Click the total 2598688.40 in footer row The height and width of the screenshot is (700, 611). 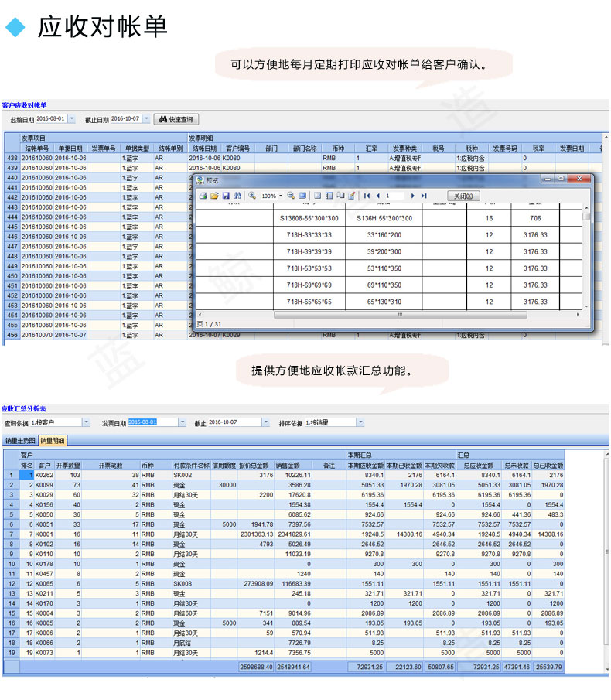256,667
